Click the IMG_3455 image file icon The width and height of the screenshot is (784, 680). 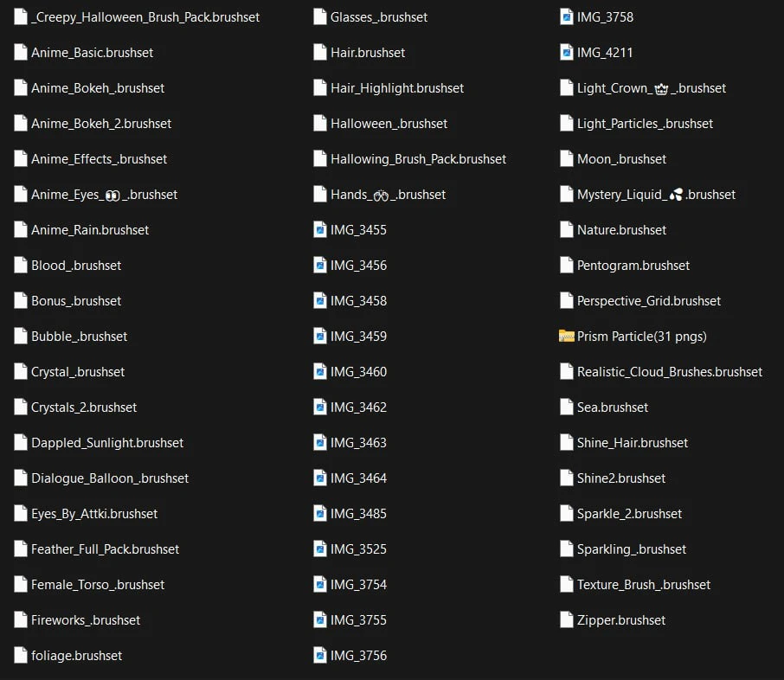(320, 230)
